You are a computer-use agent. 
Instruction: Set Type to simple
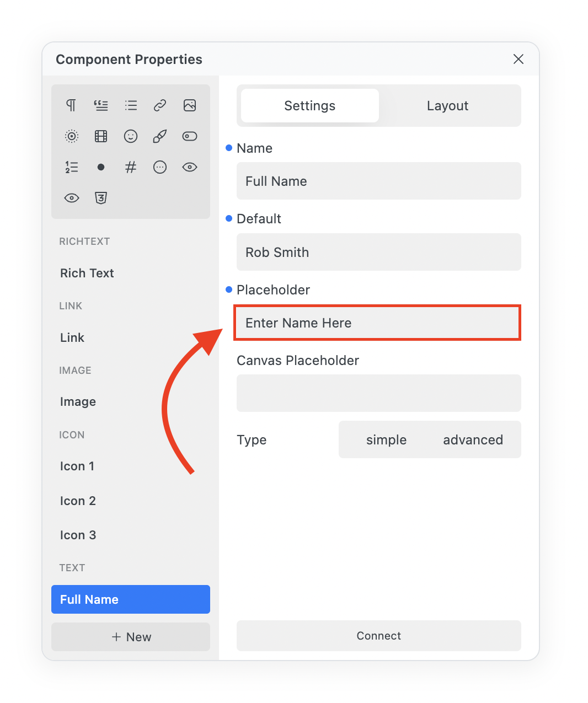point(386,440)
